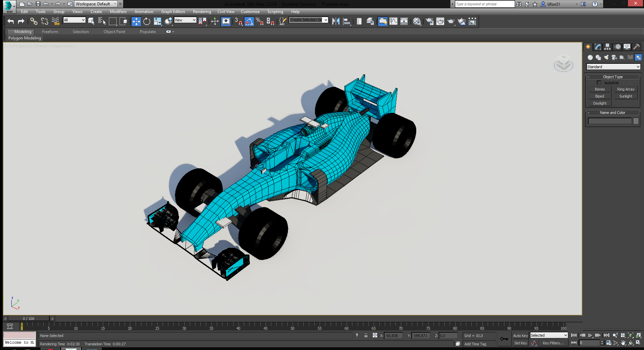644x350 pixels.
Task: Switch to the Freeform ribbon tab
Action: 50,32
